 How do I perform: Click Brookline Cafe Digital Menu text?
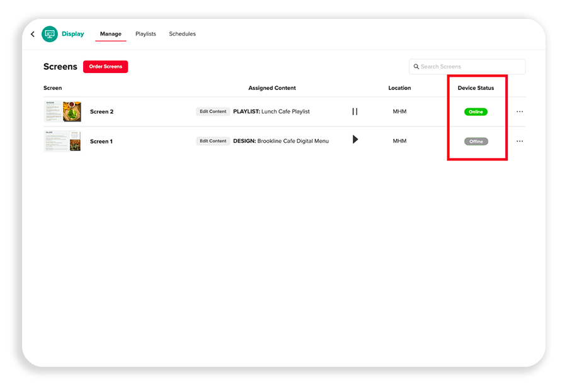(x=293, y=141)
